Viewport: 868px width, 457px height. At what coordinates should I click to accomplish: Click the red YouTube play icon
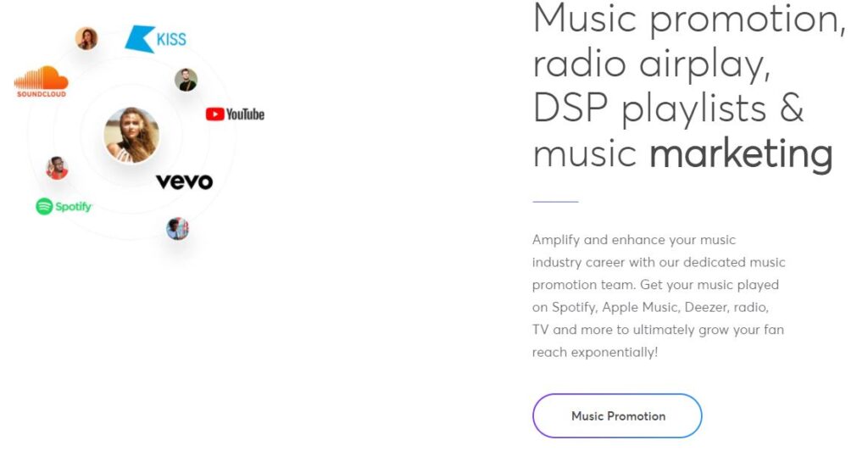tap(214, 114)
